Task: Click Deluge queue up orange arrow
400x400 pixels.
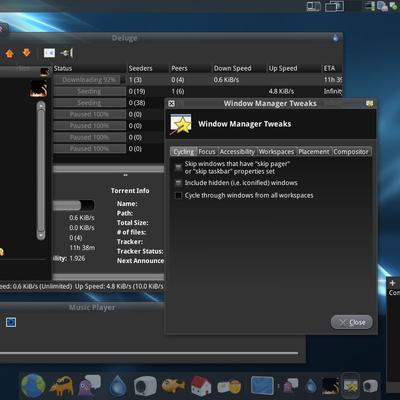Action: 10,53
